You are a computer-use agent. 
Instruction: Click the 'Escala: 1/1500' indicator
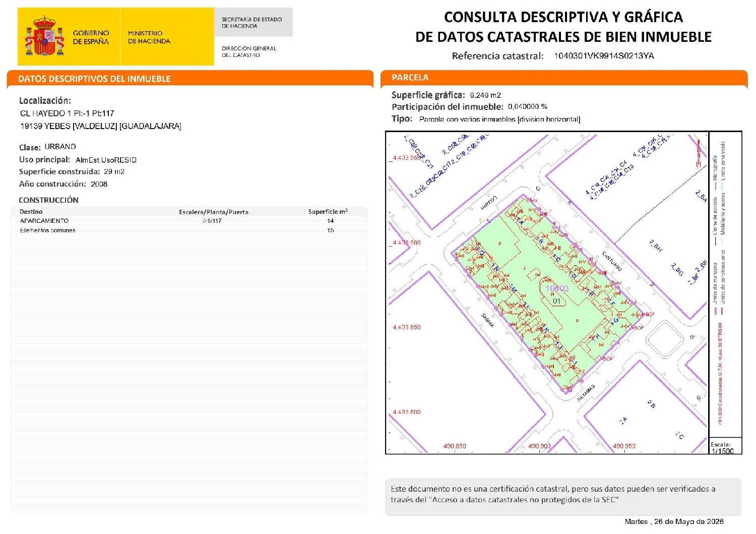[x=722, y=448]
